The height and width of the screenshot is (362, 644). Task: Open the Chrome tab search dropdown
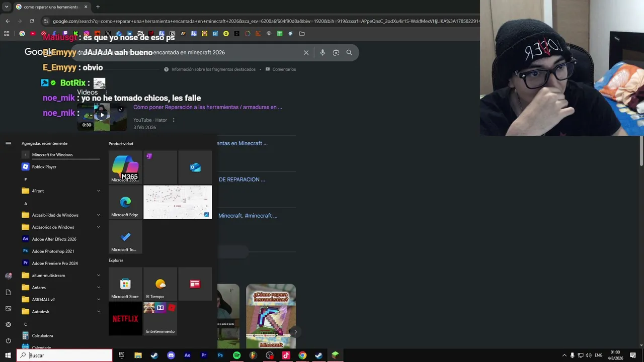pyautogui.click(x=7, y=7)
